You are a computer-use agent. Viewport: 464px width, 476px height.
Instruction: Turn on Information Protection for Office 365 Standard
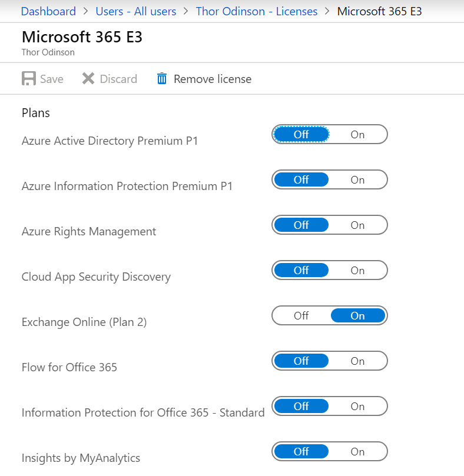pos(357,406)
